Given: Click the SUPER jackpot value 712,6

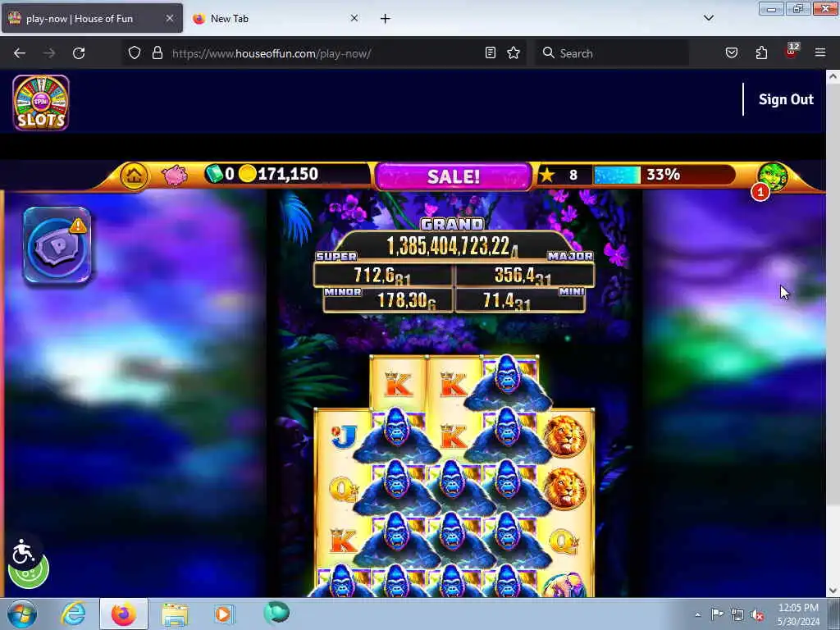Looking at the screenshot, I should coord(382,276).
